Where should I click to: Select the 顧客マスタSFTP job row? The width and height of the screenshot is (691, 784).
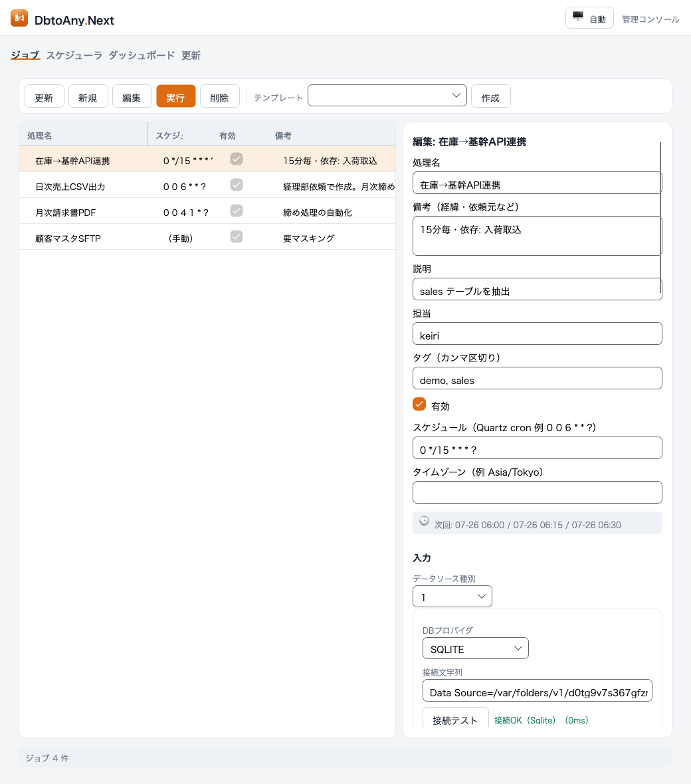(x=207, y=237)
